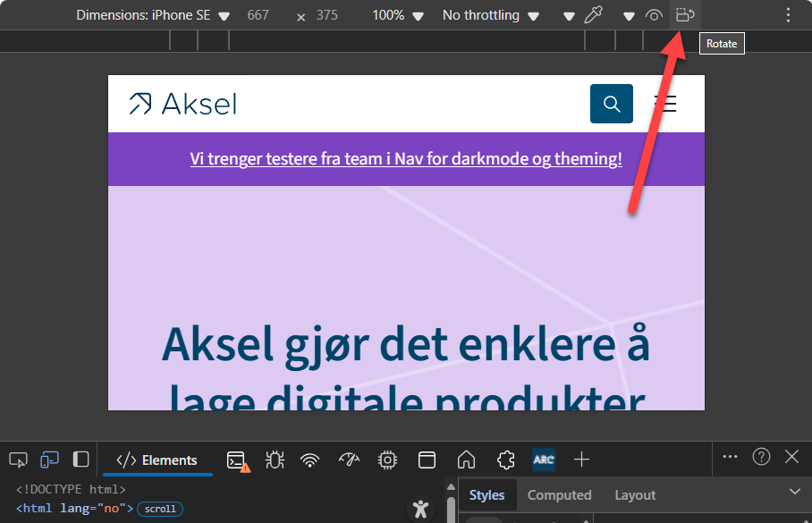Toggle the inspect accessibility eye icon
The image size is (812, 523).
tap(654, 14)
